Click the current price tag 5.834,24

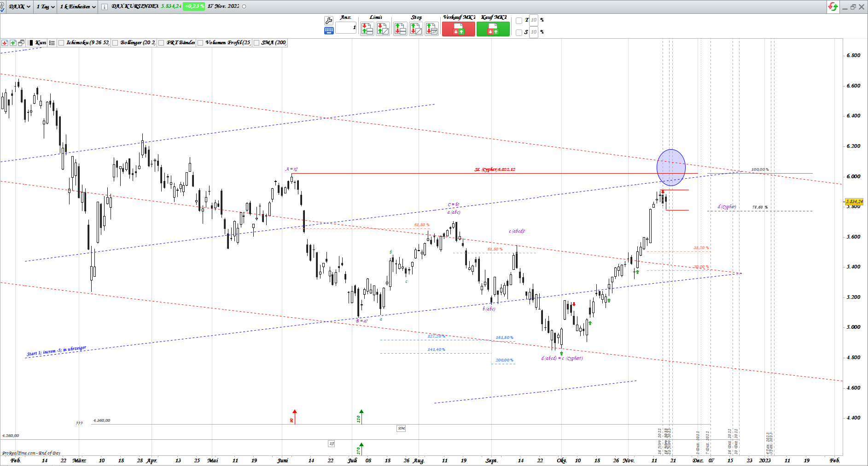854,202
